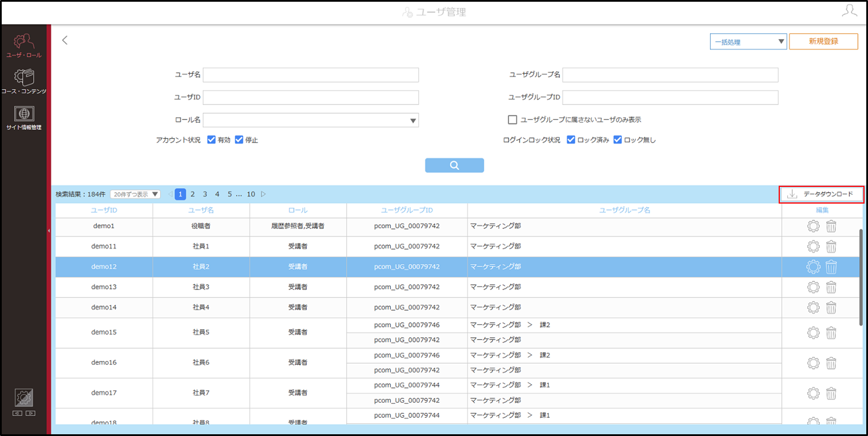Check ユーザグループに属さないユーザのみ表示
Screen dimensions: 868x436
pyautogui.click(x=512, y=119)
